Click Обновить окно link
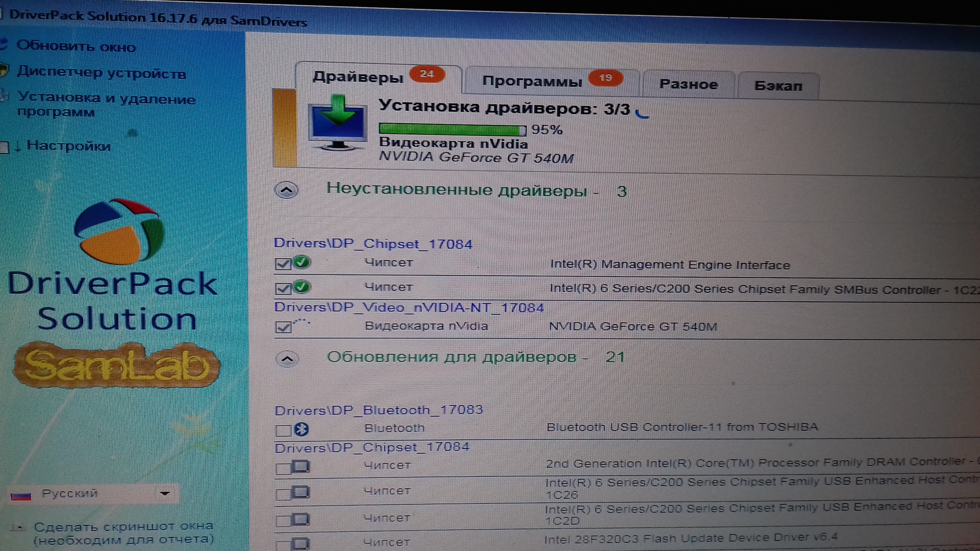980x551 pixels. tap(76, 46)
